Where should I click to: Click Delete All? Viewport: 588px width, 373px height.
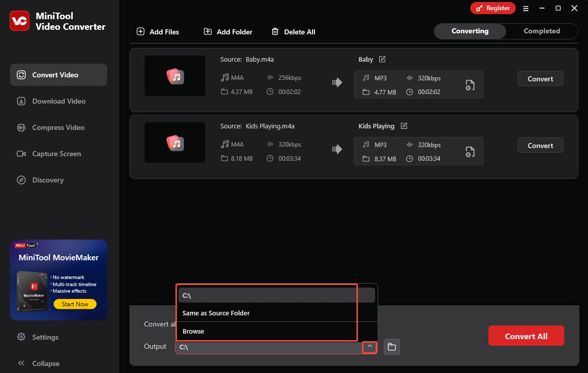pos(293,32)
